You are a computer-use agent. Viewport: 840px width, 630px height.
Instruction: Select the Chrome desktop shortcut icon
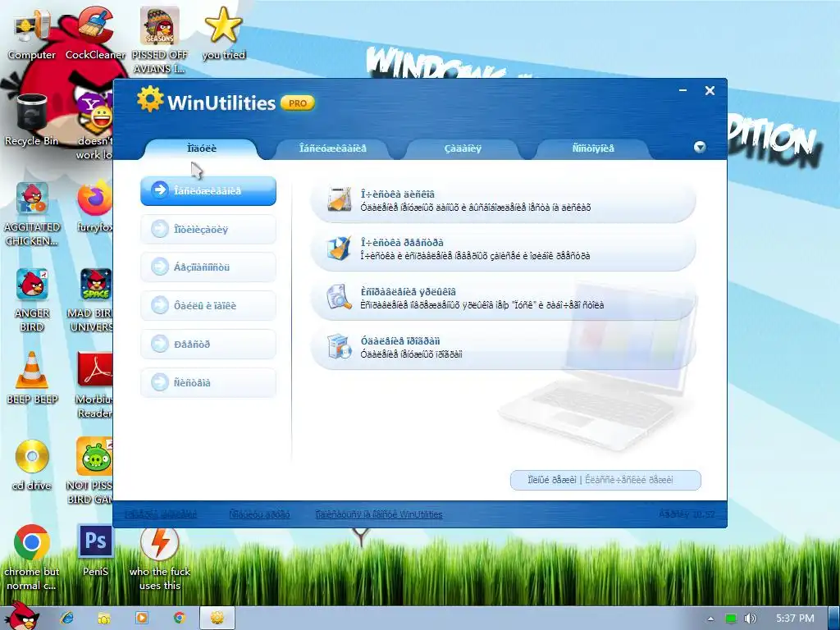(x=32, y=557)
